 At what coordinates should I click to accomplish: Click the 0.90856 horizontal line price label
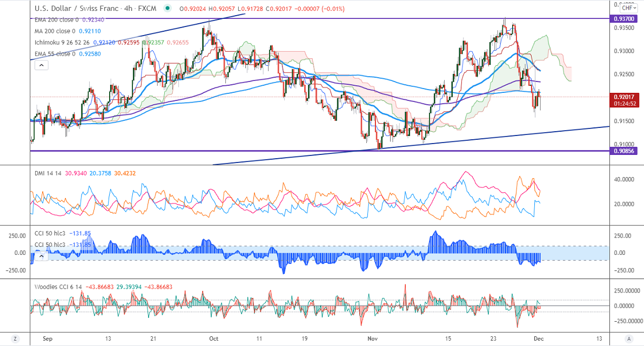click(624, 151)
